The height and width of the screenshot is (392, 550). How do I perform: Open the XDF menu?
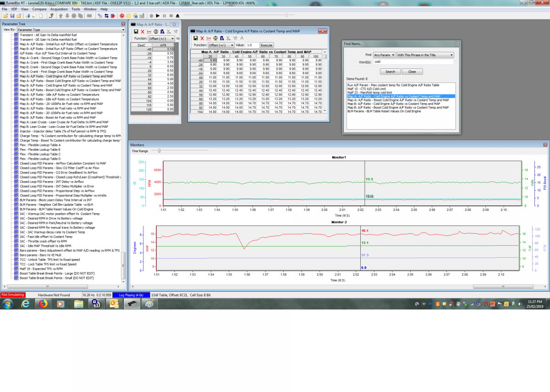[14, 9]
